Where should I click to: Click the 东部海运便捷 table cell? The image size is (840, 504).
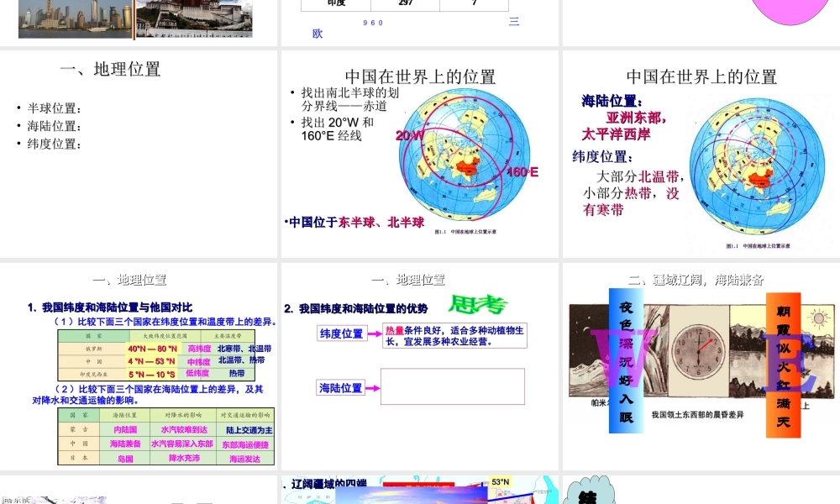[245, 444]
